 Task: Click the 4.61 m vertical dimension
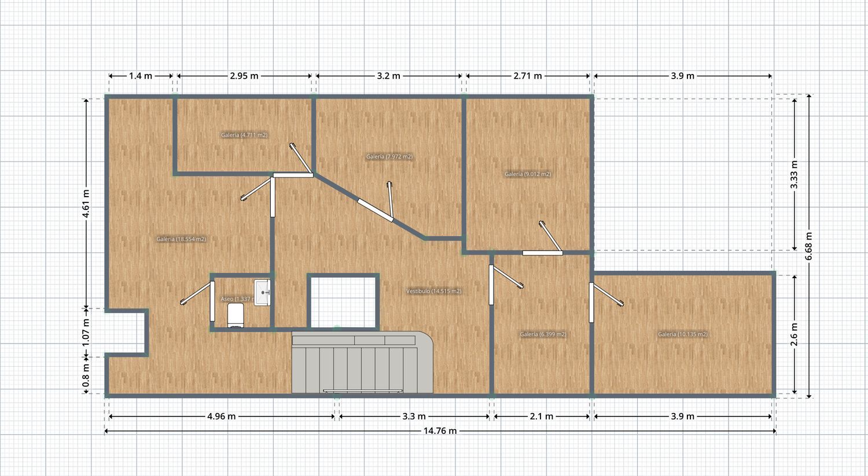coord(86,204)
